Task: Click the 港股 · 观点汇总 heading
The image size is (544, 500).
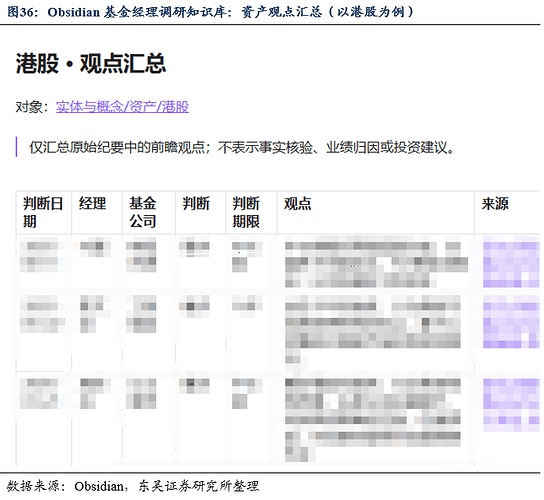Action: pos(91,63)
